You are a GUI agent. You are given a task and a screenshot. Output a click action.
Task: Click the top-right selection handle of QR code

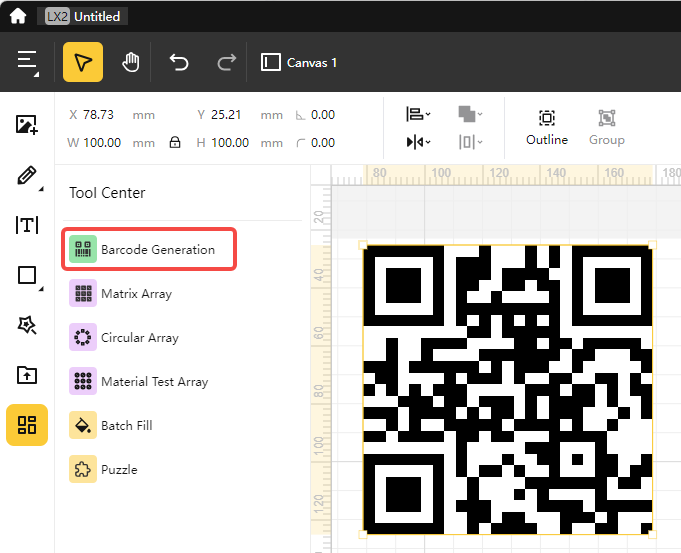click(652, 245)
